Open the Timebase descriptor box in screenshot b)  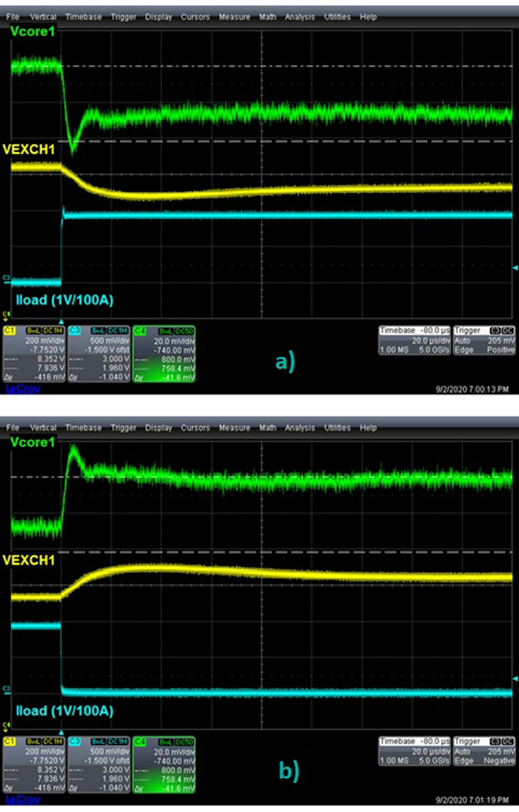(x=414, y=751)
